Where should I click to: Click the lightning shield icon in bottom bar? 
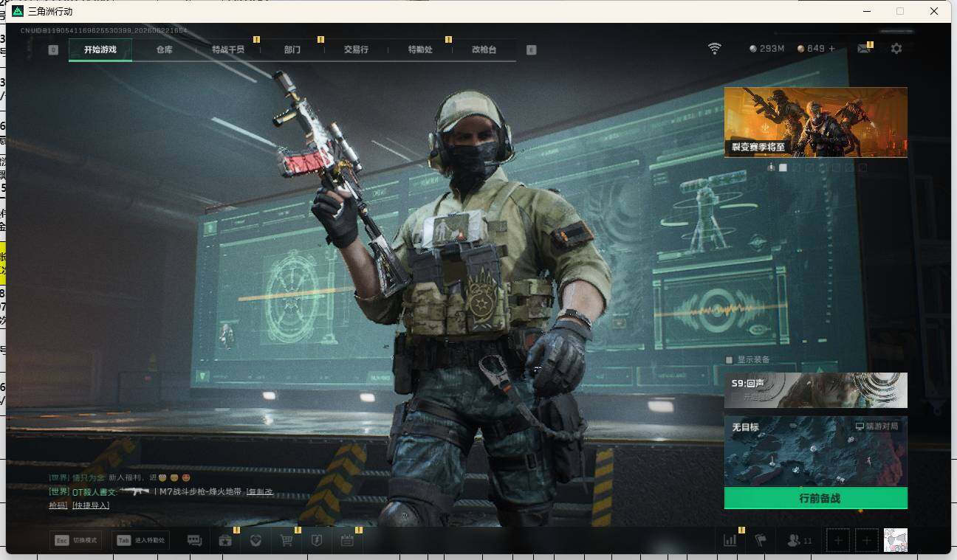(x=317, y=541)
